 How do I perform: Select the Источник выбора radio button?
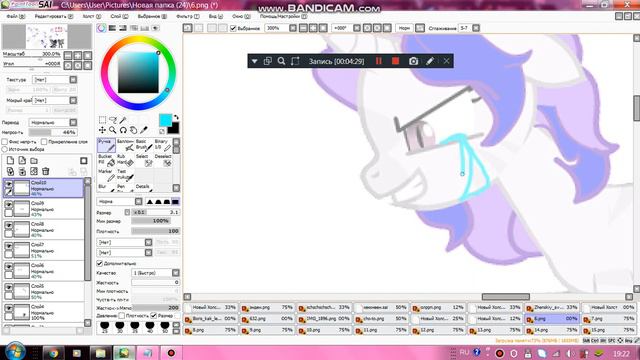coord(5,149)
